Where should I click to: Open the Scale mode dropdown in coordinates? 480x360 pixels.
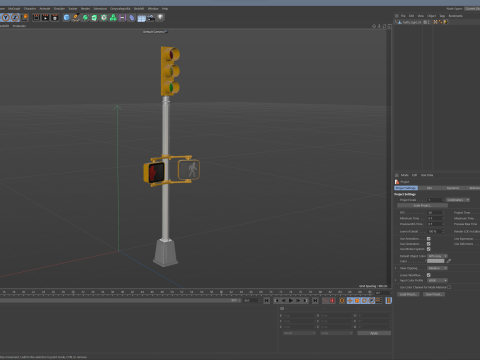(x=336, y=333)
